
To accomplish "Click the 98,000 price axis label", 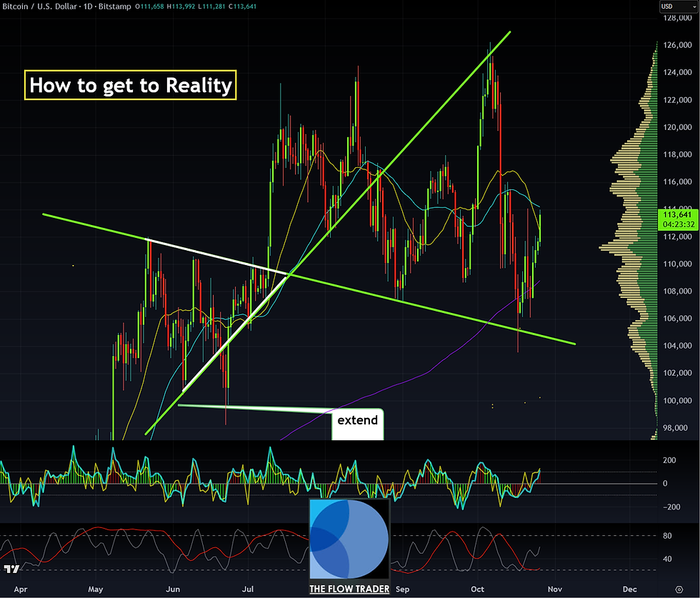I will [x=676, y=428].
